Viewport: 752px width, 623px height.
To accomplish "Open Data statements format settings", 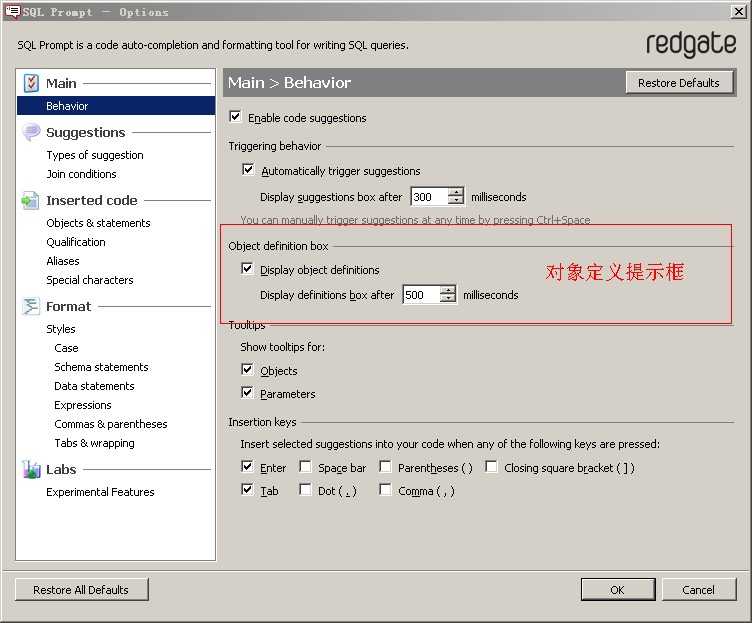I will point(94,386).
